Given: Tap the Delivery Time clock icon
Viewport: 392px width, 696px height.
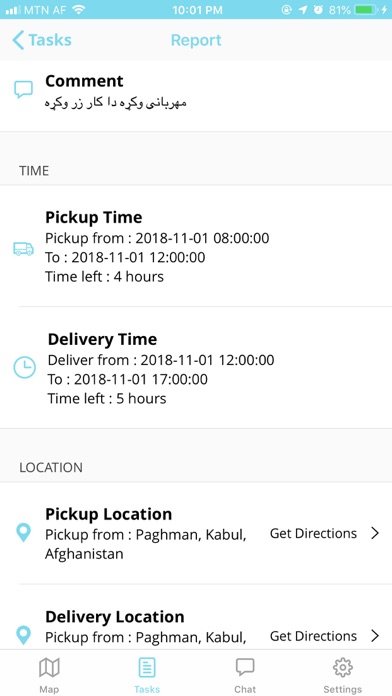Looking at the screenshot, I should (x=24, y=368).
